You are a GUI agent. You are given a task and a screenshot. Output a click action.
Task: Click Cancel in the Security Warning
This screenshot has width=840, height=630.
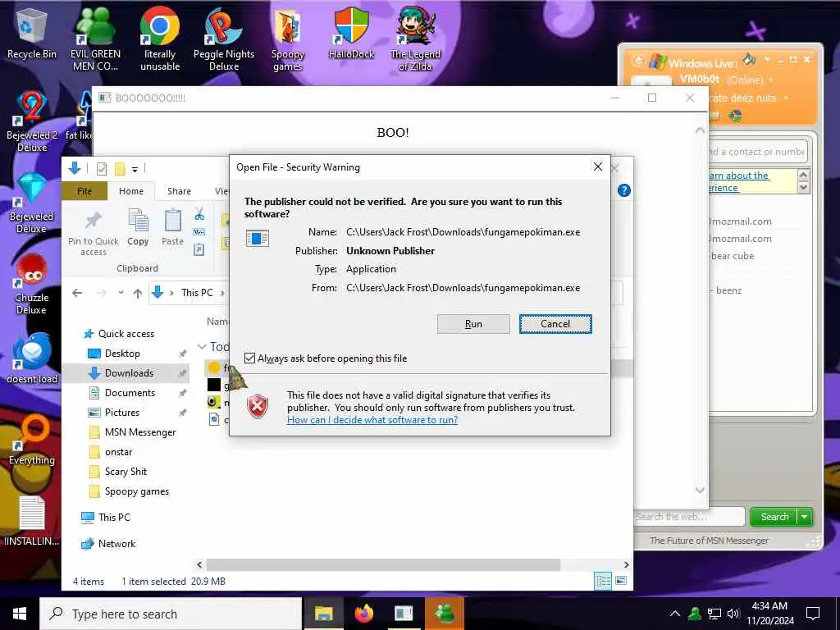[x=555, y=323]
